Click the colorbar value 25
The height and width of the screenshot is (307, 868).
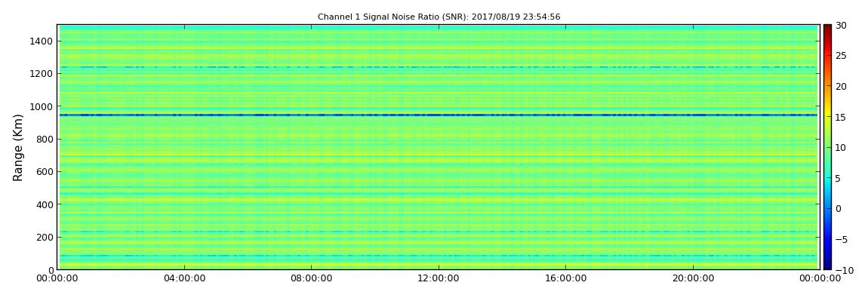841,56
